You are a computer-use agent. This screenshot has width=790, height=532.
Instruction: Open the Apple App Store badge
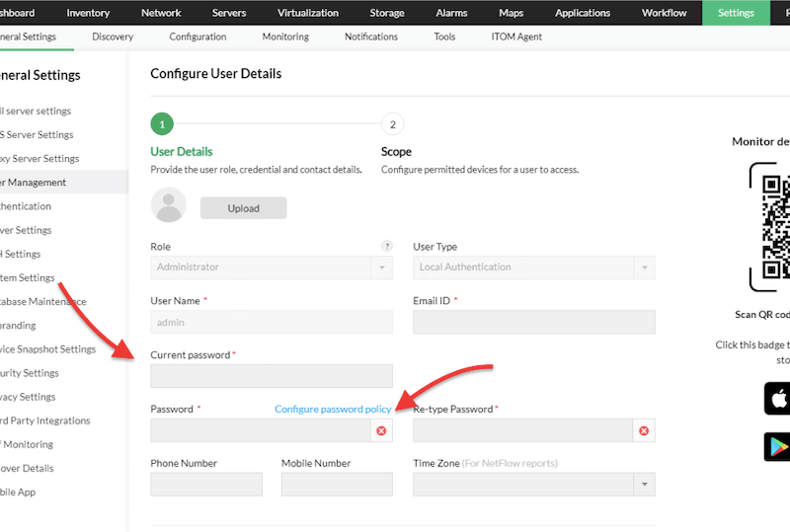coord(777,399)
